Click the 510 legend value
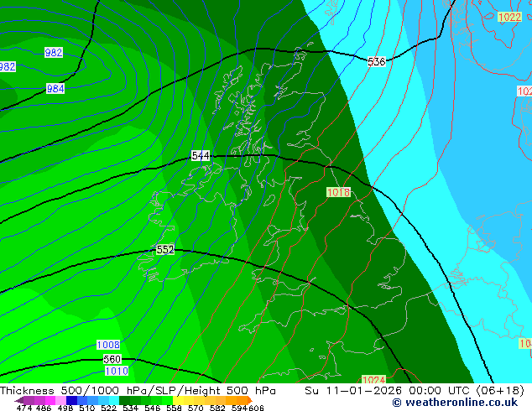 point(87,408)
